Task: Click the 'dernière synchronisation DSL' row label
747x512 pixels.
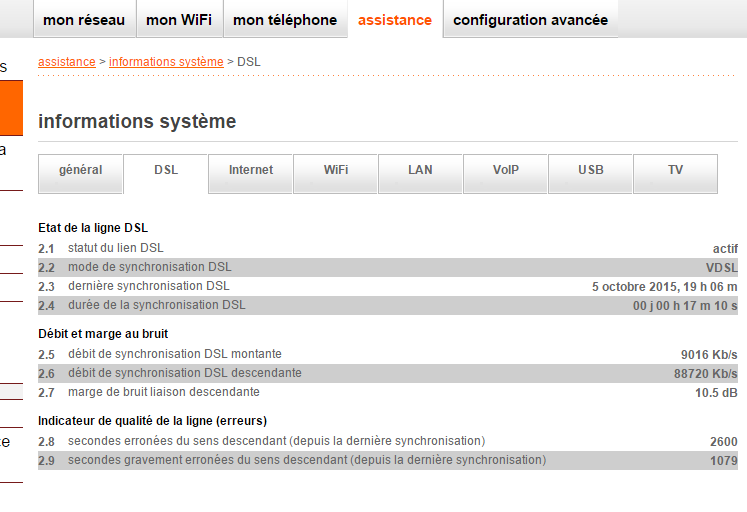Action: click(148, 286)
